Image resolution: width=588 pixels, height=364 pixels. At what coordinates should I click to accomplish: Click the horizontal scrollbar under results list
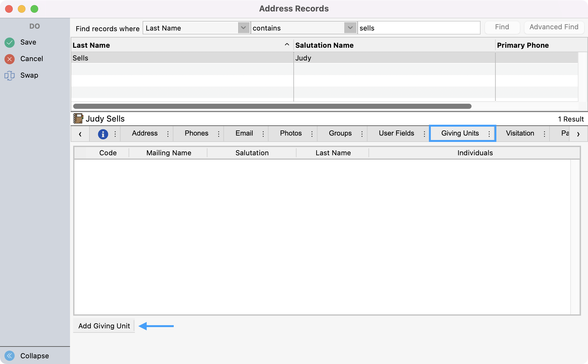click(x=272, y=106)
